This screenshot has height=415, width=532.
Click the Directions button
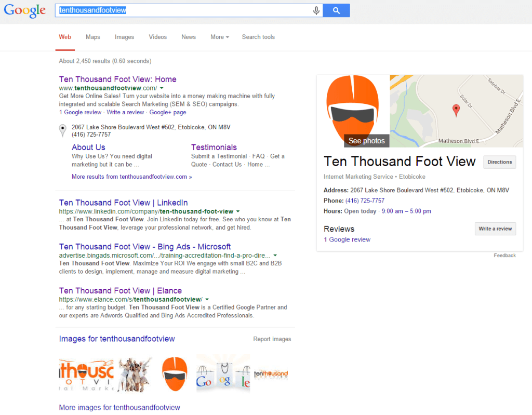click(x=500, y=162)
